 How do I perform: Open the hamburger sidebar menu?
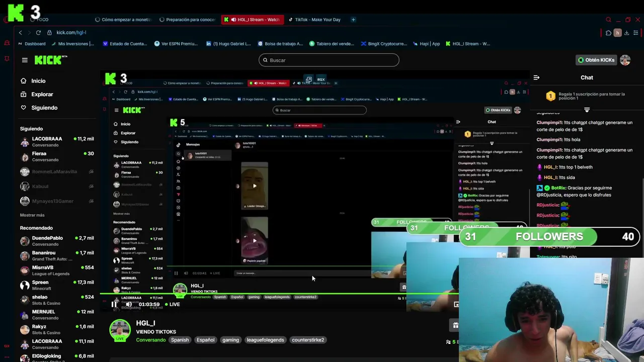25,60
